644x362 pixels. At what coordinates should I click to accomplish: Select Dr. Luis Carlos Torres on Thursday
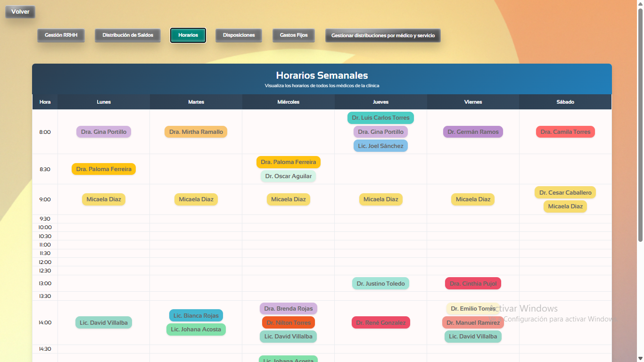[x=380, y=118]
